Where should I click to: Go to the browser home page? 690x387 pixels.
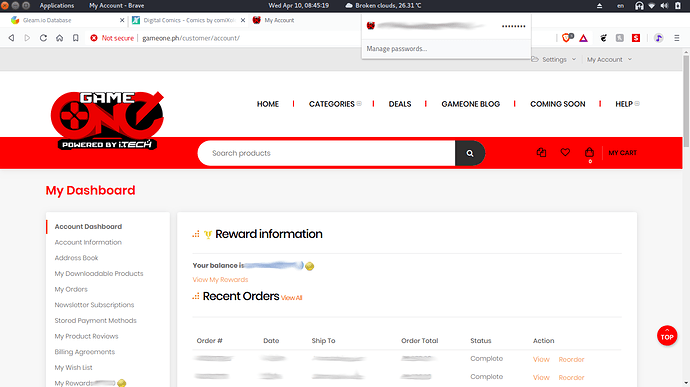pyautogui.click(x=59, y=38)
